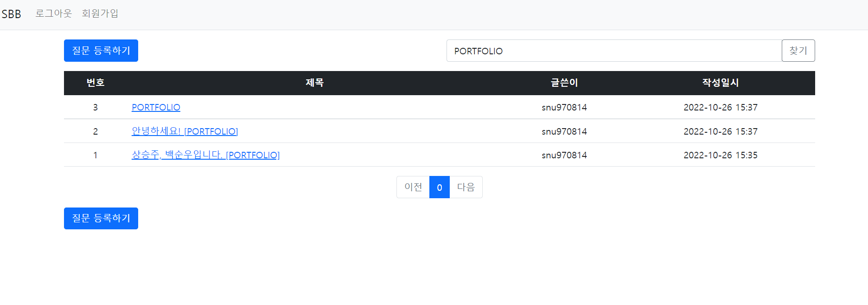Click the SBB site logo
Viewport: 868px width, 305px height.
point(12,14)
